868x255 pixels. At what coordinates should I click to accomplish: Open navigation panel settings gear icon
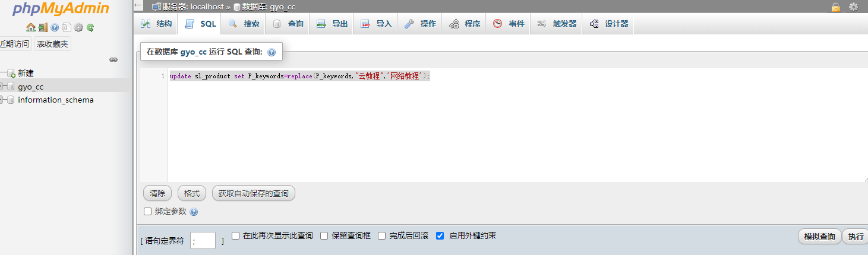click(x=78, y=27)
